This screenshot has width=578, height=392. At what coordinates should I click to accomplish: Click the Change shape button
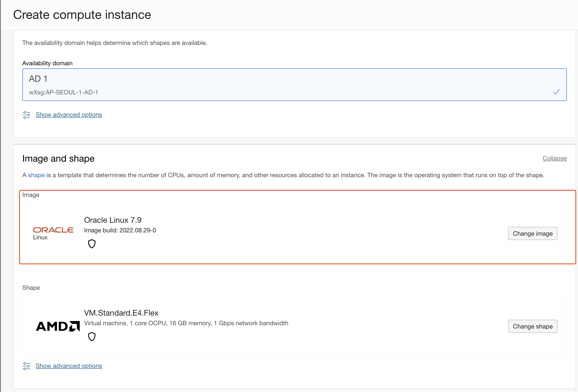coord(533,326)
